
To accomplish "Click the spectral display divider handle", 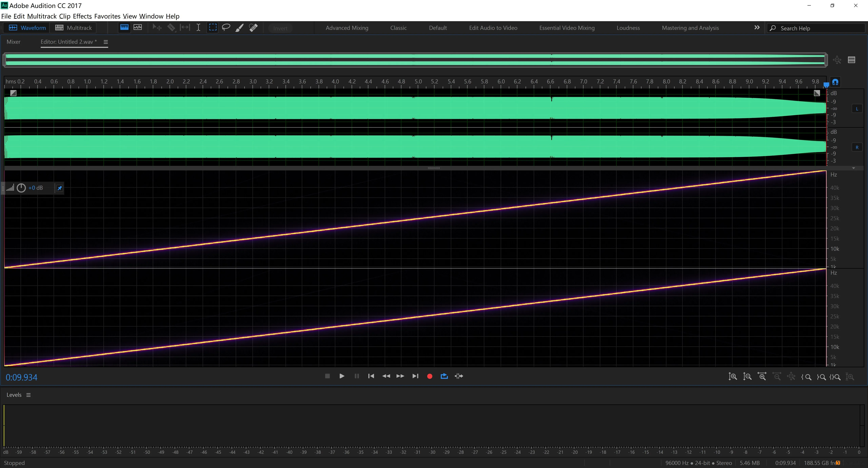I will point(434,168).
